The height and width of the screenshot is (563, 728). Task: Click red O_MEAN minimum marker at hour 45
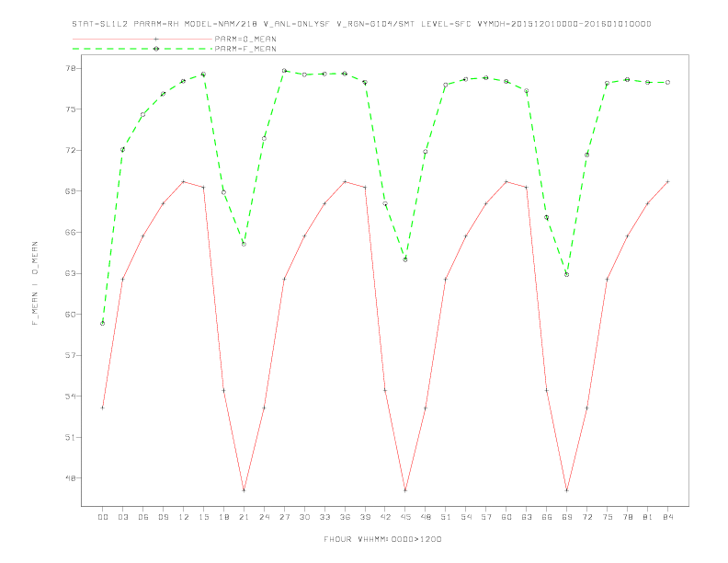click(x=405, y=490)
